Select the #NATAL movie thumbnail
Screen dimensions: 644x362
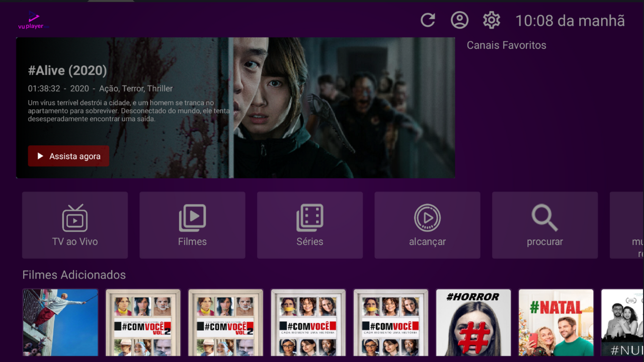pyautogui.click(x=555, y=322)
